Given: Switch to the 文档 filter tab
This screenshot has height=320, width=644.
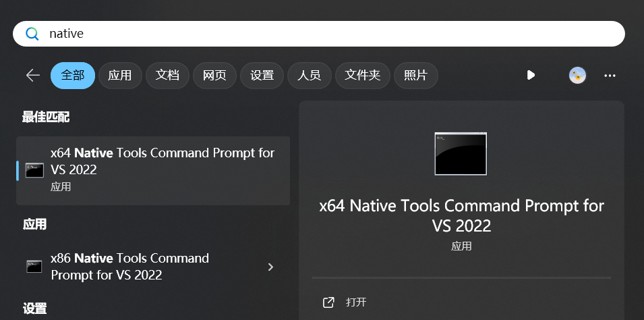Looking at the screenshot, I should (x=167, y=75).
